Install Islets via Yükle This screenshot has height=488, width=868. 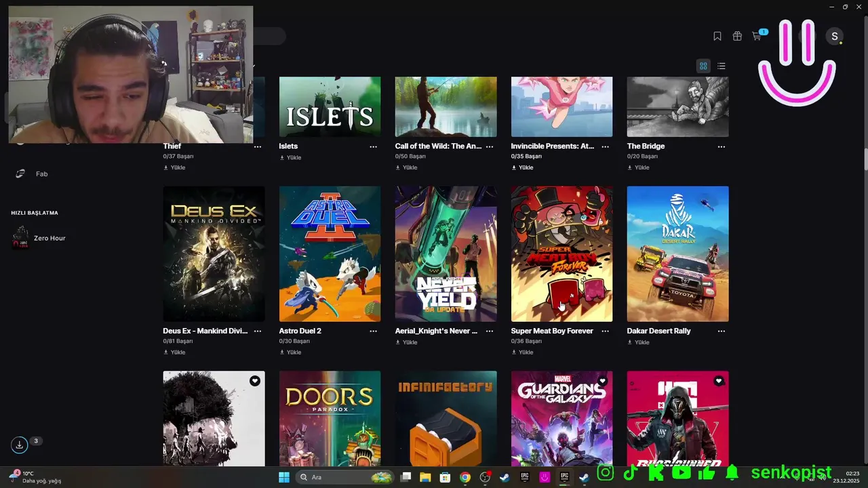[291, 158]
